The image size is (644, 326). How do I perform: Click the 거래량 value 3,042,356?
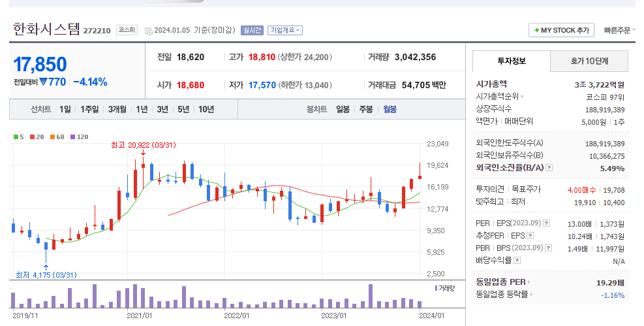[415, 57]
